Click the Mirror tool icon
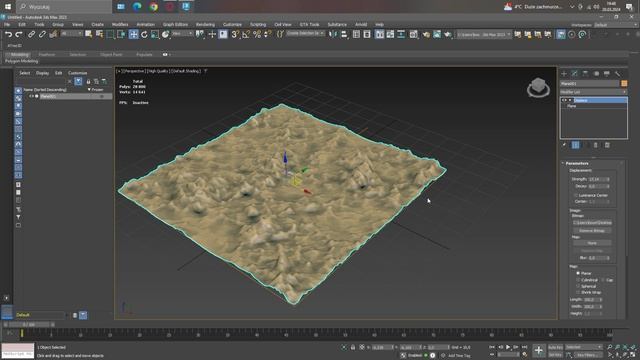Viewport: 640px width, 360px height. (x=333, y=35)
